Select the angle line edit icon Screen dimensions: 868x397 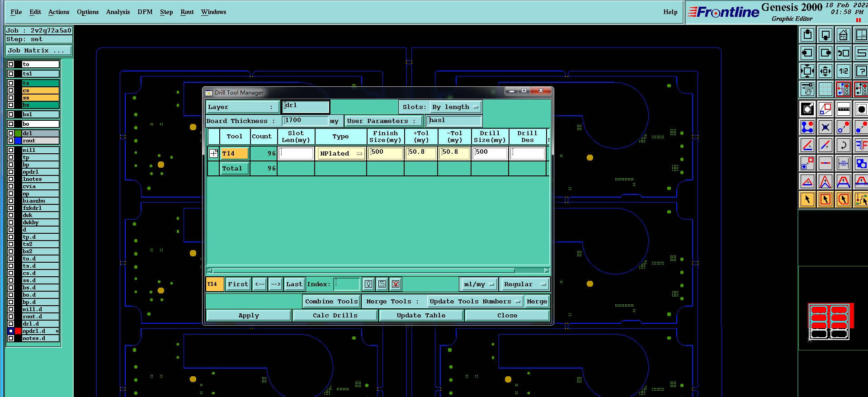coord(807,145)
